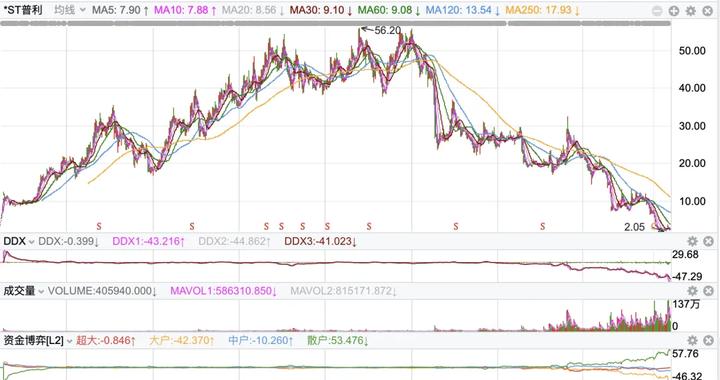The height and width of the screenshot is (380, 720).
Task: Click the -46.32 资金博弈 axis label
Action: 687,376
